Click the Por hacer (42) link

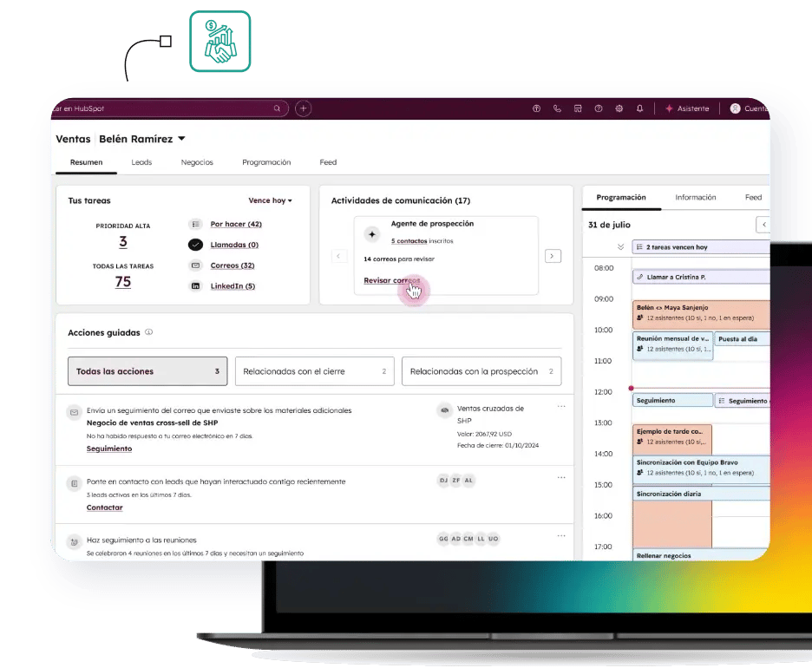coord(236,225)
